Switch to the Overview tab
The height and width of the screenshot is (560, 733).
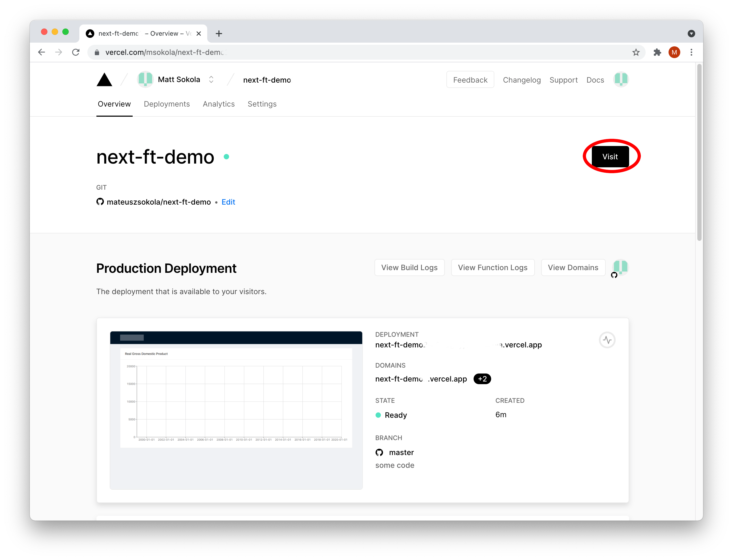click(114, 104)
